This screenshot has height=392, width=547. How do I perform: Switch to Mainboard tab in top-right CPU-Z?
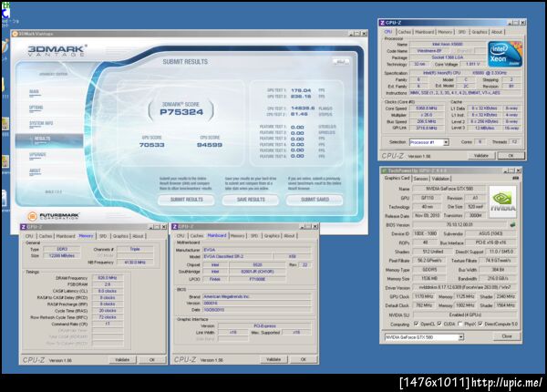[x=425, y=32]
